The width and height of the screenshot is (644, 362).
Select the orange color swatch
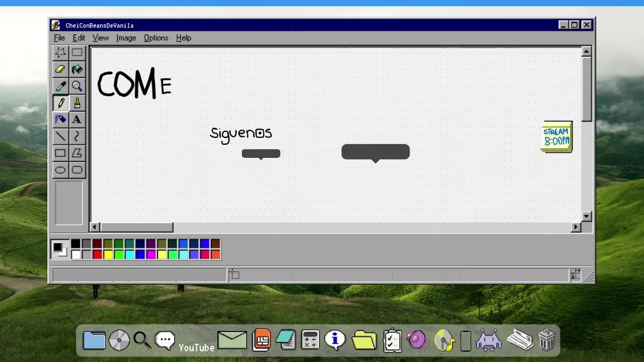tap(215, 254)
